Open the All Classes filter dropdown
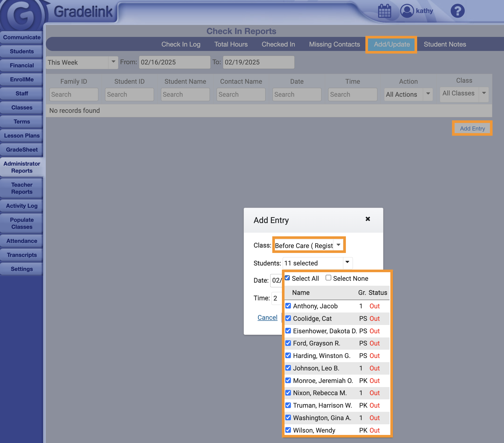Viewport: 504px width, 443px height. click(484, 93)
